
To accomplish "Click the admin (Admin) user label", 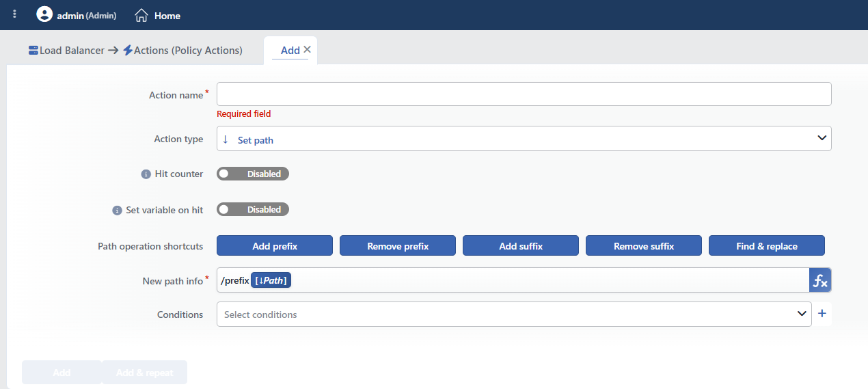I will (x=87, y=15).
